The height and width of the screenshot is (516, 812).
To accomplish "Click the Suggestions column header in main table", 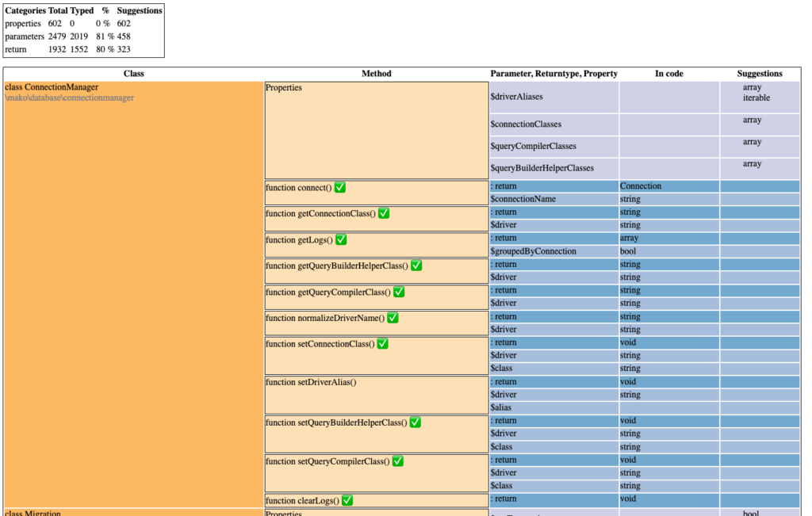I will pos(759,74).
